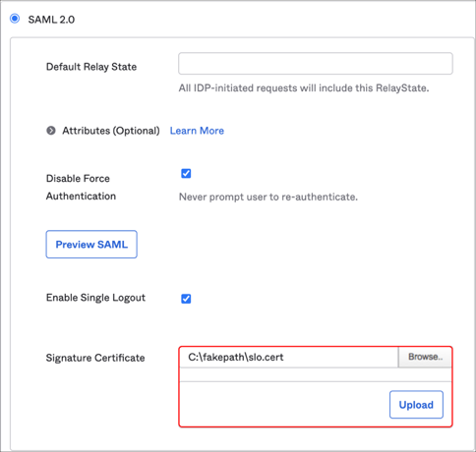The image size is (476, 452).
Task: Click the Attributes (Optional) label
Action: (x=111, y=131)
